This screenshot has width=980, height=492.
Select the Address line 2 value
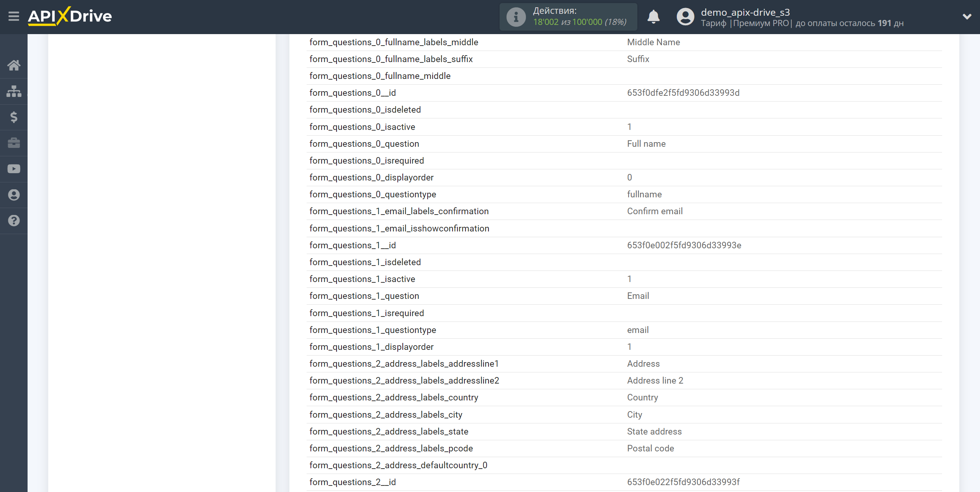coord(655,380)
